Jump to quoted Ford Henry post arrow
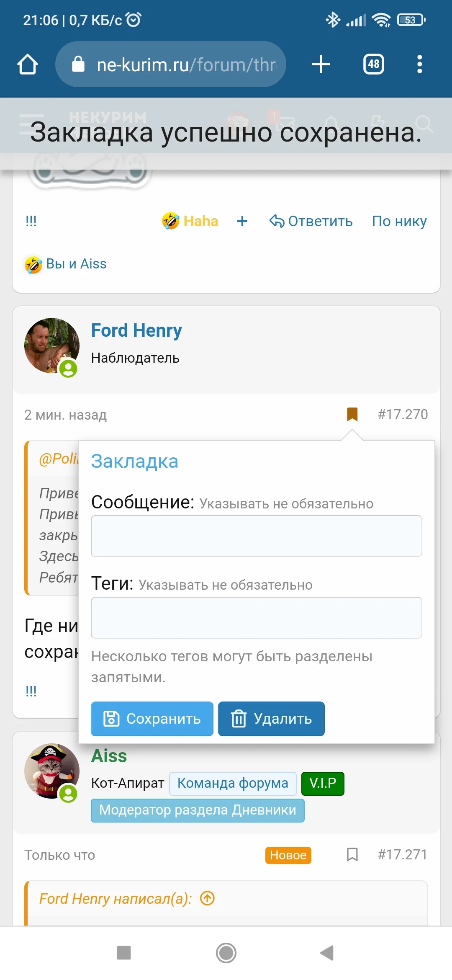Viewport: 452px width, 980px height. 208,898
